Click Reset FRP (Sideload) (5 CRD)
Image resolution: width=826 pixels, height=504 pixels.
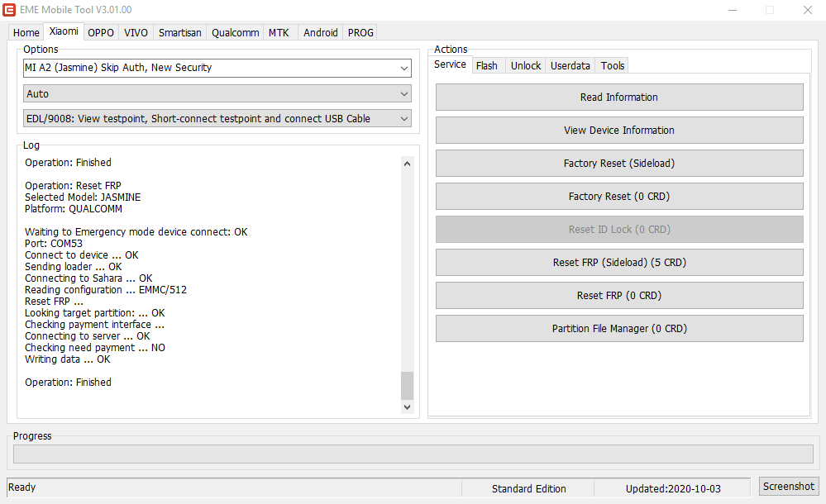click(x=619, y=262)
